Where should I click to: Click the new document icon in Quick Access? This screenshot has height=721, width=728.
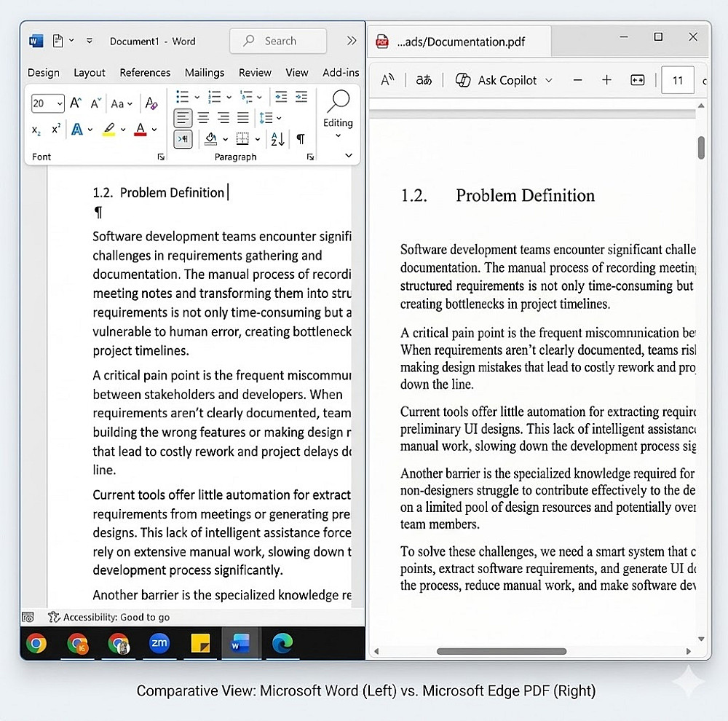pyautogui.click(x=58, y=41)
